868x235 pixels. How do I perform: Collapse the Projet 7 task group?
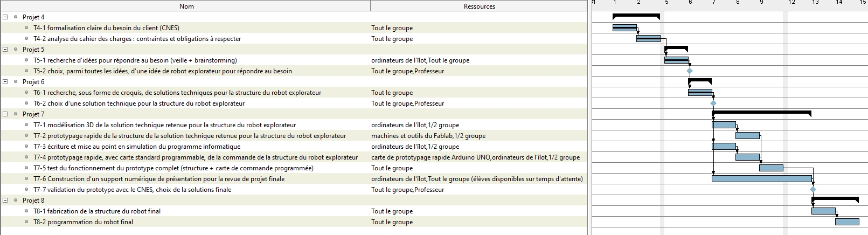click(x=5, y=114)
